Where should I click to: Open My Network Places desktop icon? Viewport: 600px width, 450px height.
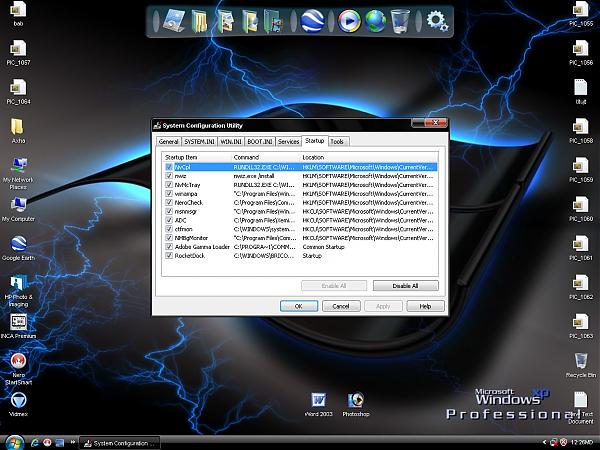pos(18,173)
